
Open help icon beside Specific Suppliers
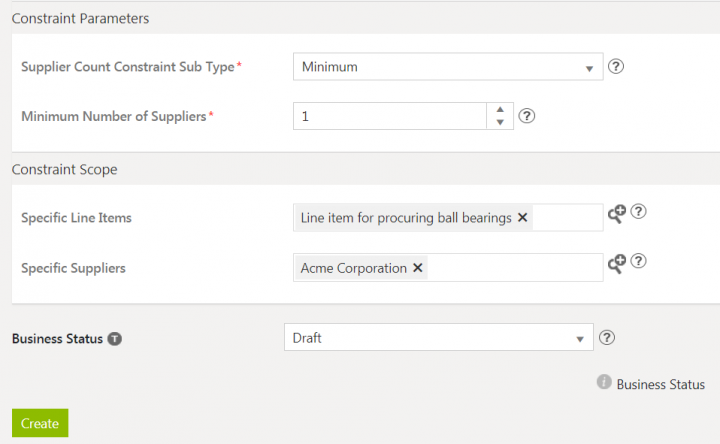point(639,262)
